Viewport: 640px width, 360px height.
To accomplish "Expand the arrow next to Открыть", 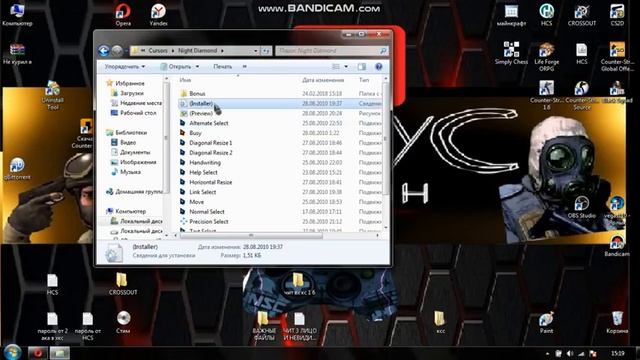I will tap(197, 67).
